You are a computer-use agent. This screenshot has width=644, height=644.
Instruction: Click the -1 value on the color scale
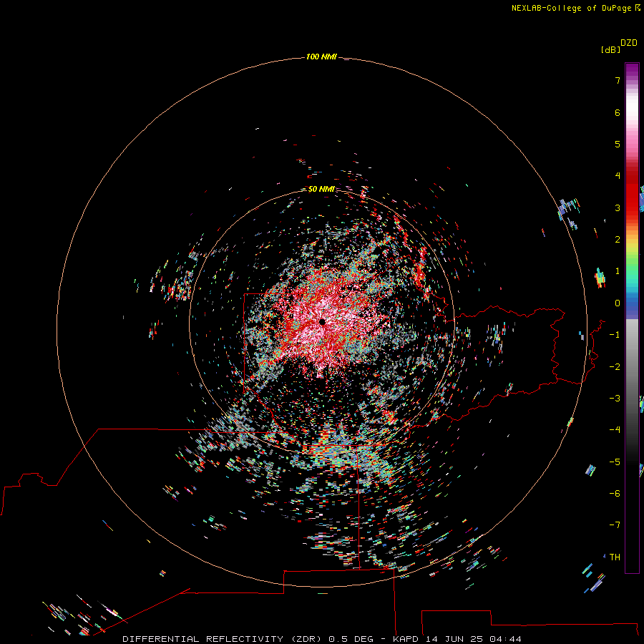pos(615,335)
